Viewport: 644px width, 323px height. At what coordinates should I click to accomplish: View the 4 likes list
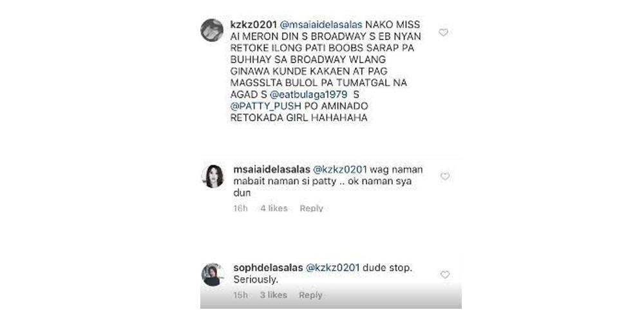tap(274, 208)
